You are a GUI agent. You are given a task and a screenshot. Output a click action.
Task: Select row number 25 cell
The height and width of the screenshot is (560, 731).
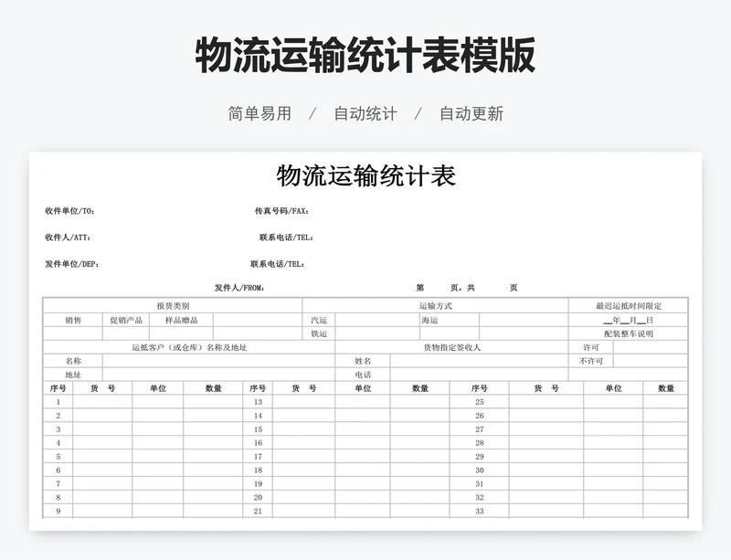coord(479,402)
